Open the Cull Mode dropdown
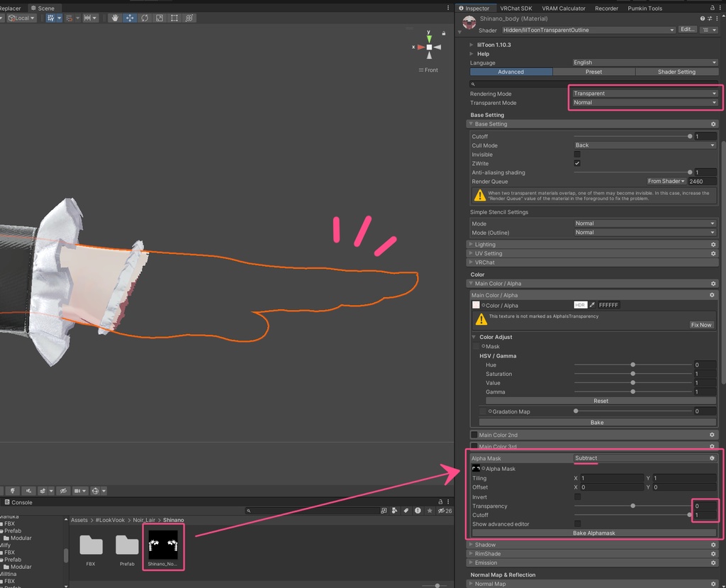Image resolution: width=726 pixels, height=588 pixels. tap(644, 145)
